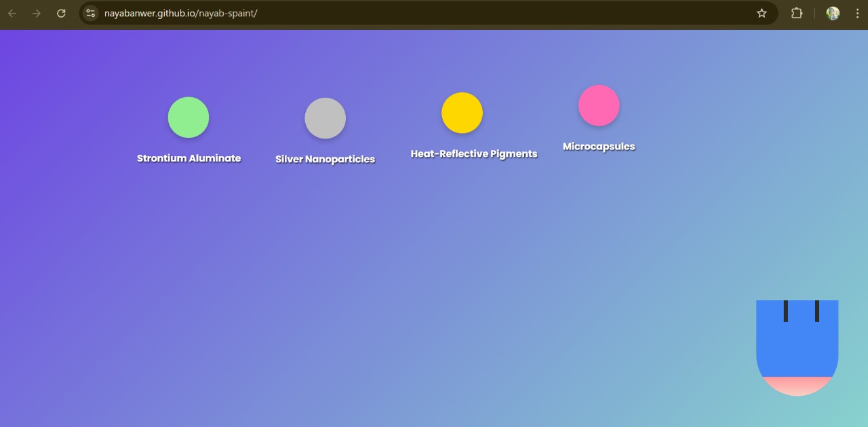Bookmark this page with the star icon
Viewport: 868px width, 427px height.
point(762,14)
